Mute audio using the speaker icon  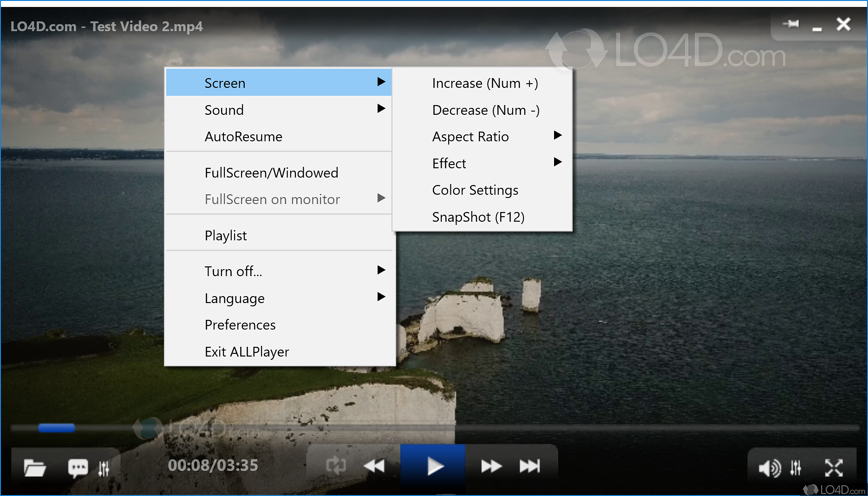[x=769, y=468]
